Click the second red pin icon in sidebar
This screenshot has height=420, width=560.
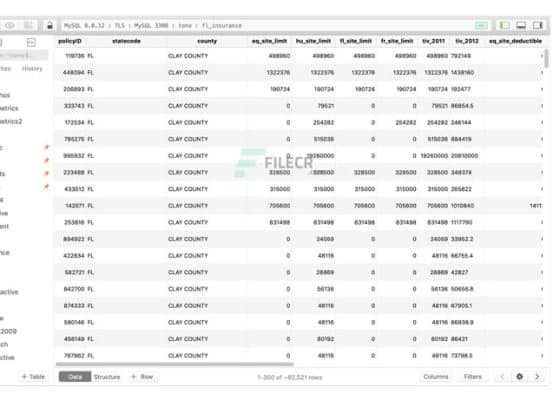[x=46, y=160]
